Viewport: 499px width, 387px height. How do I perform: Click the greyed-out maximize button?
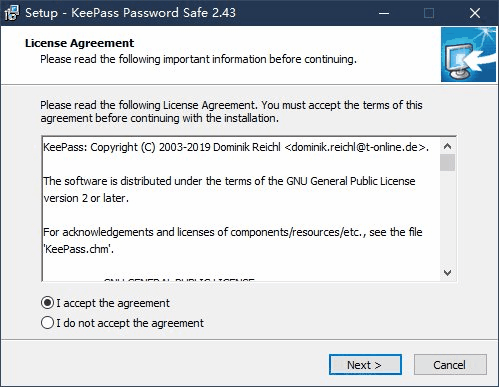tap(429, 13)
